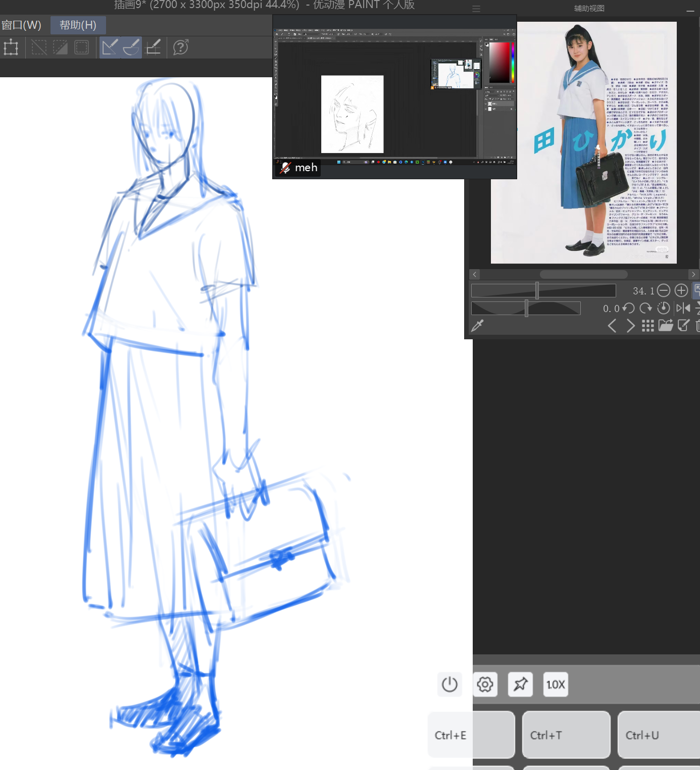Toggle snap to grid
700x770 pixels.
[x=153, y=47]
